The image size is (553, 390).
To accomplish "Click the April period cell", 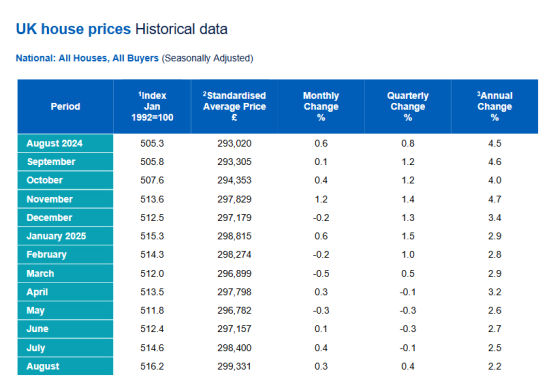I will (x=65, y=292).
